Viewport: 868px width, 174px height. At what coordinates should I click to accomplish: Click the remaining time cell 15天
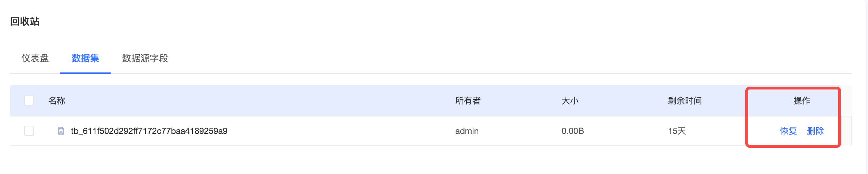[677, 131]
